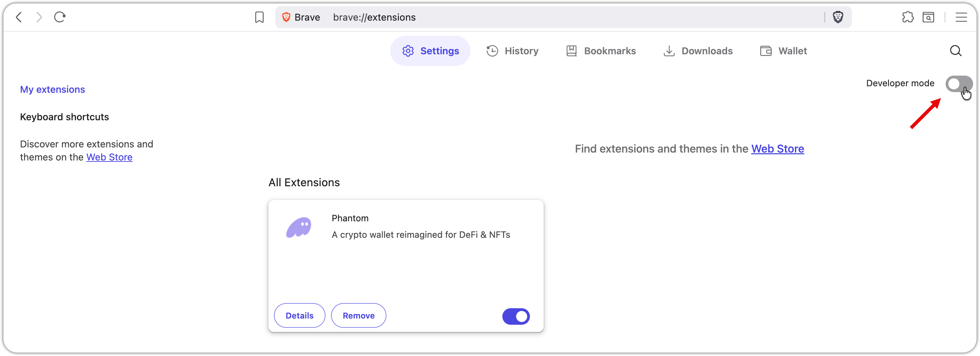Remove the Phantom extension
The image size is (980, 356).
358,315
